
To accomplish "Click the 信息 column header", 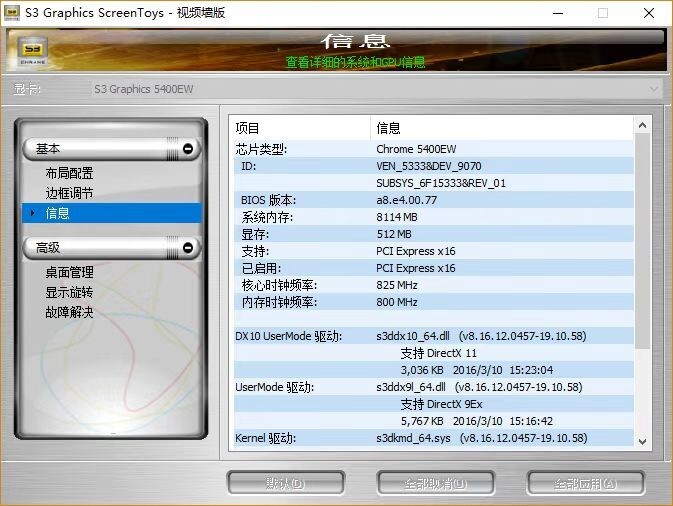I will (x=502, y=128).
